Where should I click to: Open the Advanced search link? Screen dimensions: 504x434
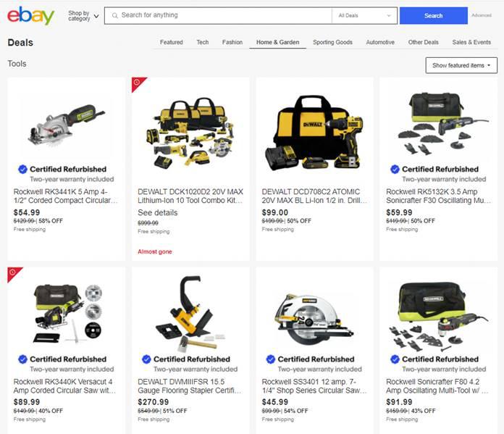coord(482,15)
